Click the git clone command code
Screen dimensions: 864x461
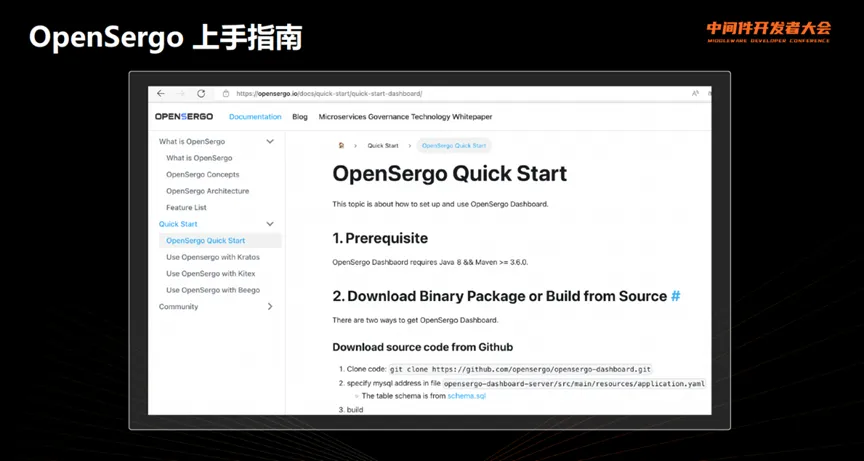click(x=521, y=369)
